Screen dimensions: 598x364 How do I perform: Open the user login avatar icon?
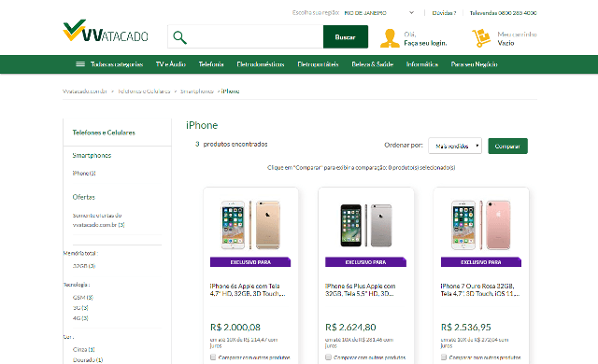point(390,38)
